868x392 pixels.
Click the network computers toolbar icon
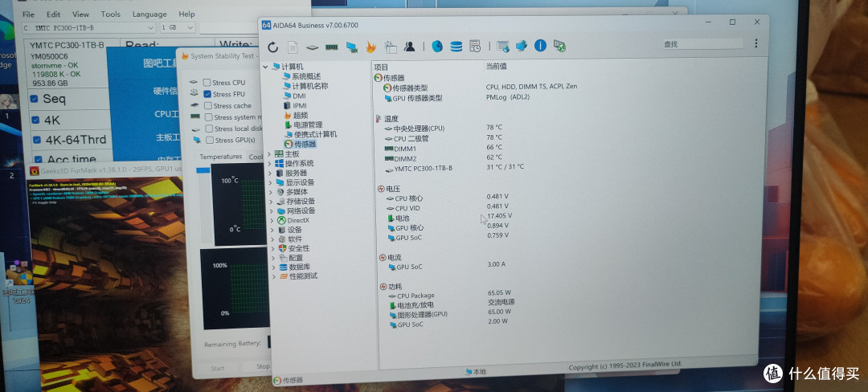pos(522,46)
